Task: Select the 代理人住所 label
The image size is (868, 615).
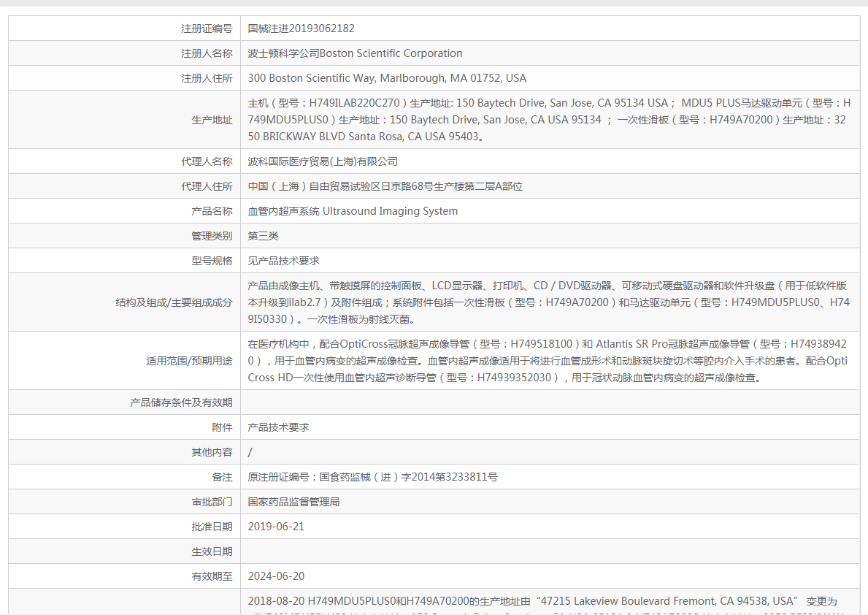Action: (x=207, y=187)
